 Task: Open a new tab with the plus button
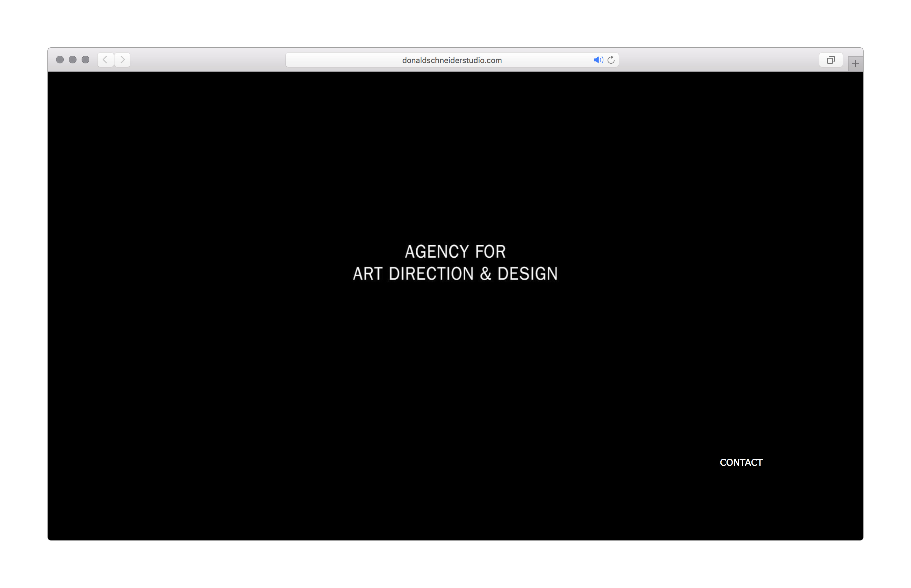point(855,64)
